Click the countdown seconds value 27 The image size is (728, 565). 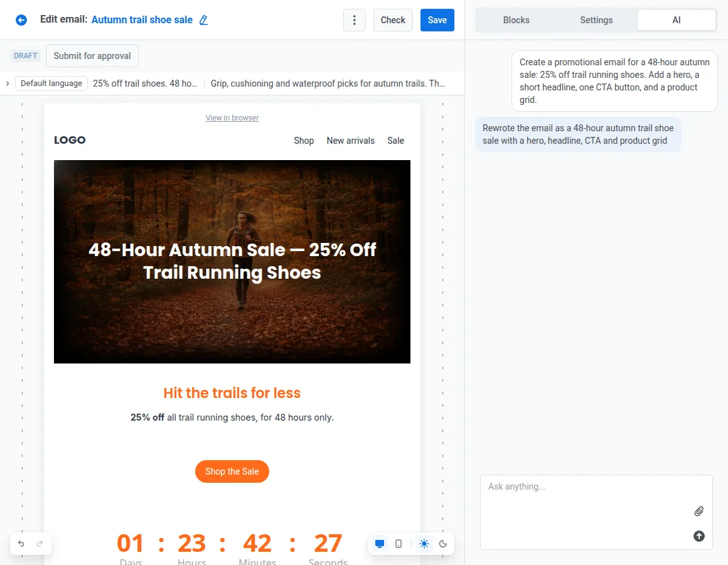pos(328,543)
